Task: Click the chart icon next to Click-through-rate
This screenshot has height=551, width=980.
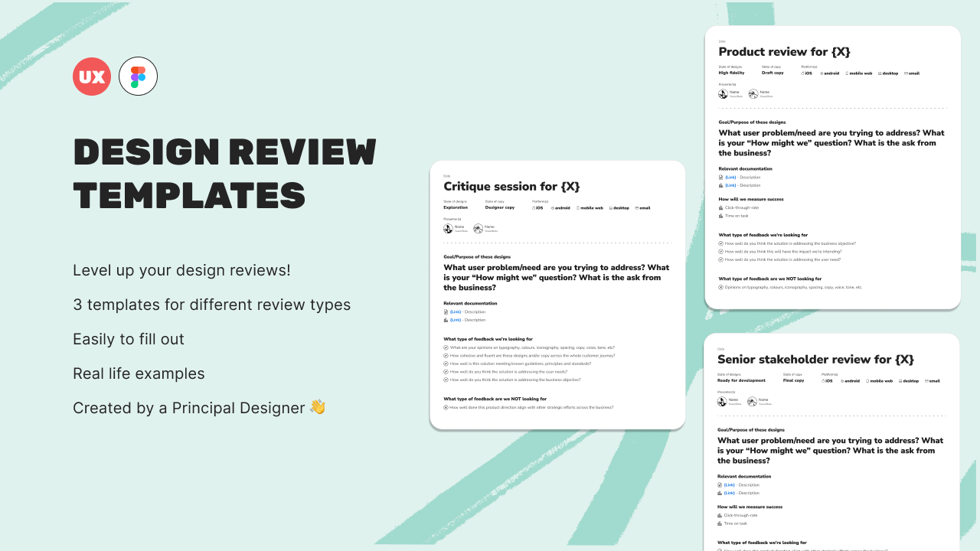Action: tap(720, 207)
